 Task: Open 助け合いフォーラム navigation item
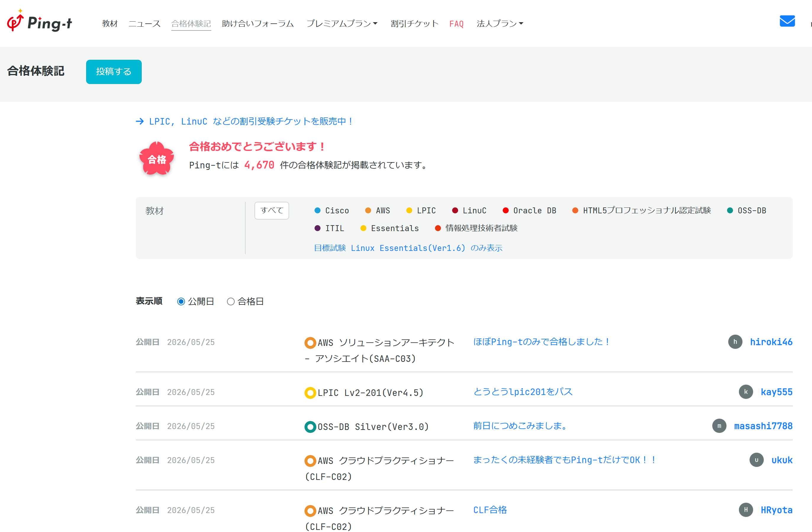click(x=257, y=23)
